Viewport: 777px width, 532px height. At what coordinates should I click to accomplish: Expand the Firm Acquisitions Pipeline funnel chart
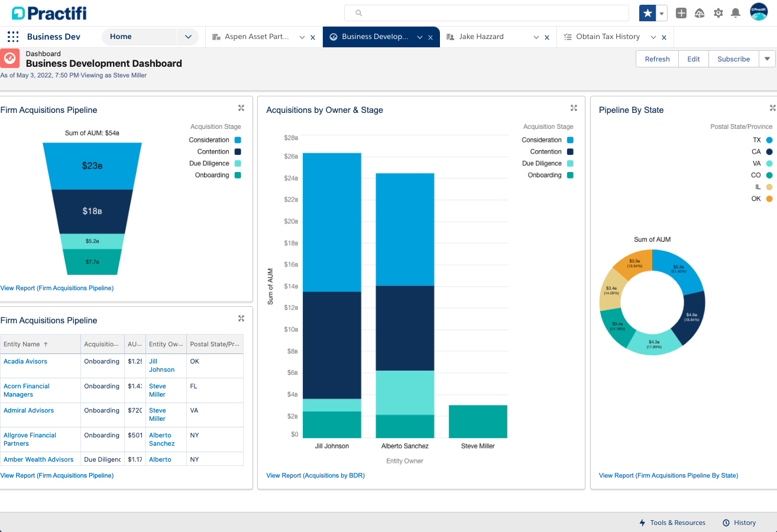point(241,108)
